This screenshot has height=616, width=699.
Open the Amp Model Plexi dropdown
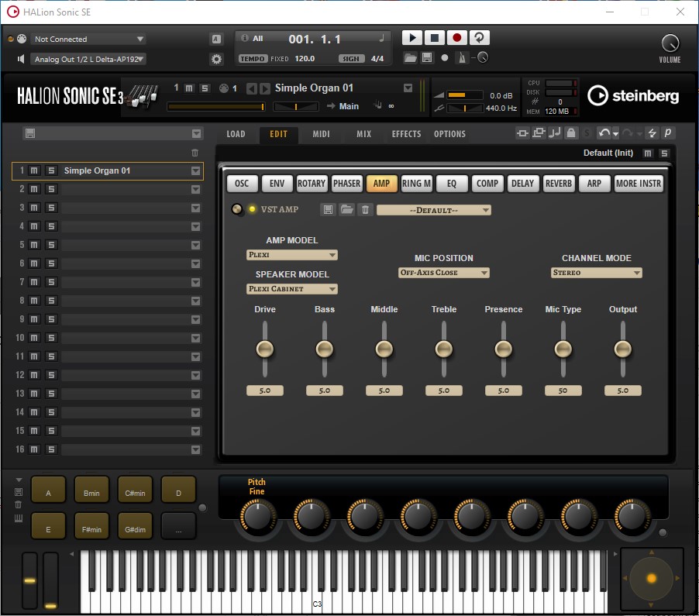pos(292,255)
